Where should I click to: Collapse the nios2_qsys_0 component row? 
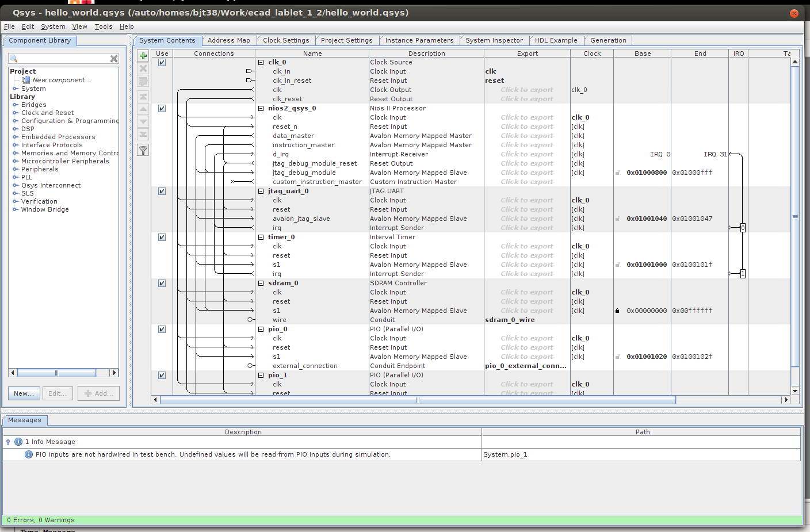click(x=261, y=108)
